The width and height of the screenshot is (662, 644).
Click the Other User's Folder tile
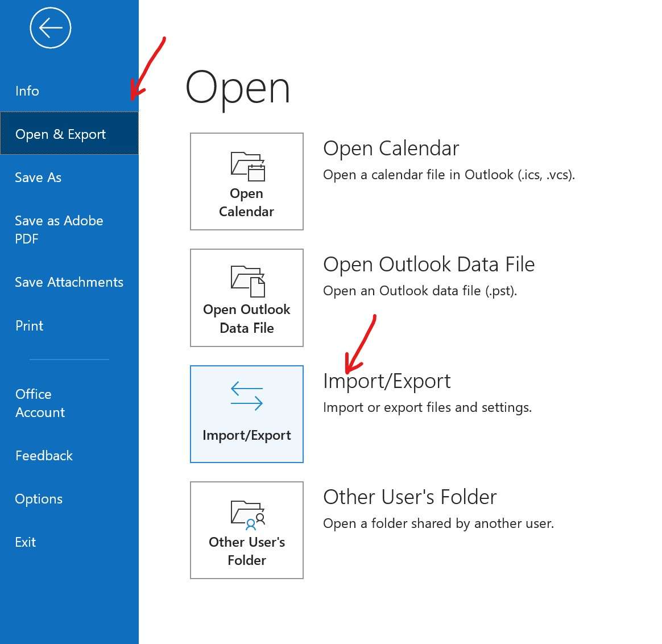(x=247, y=530)
